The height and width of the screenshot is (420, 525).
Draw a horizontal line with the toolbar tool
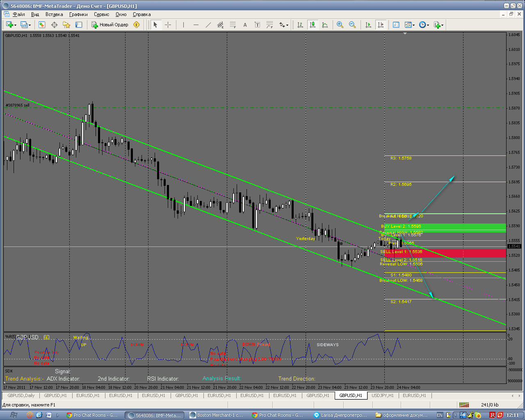tap(196, 25)
